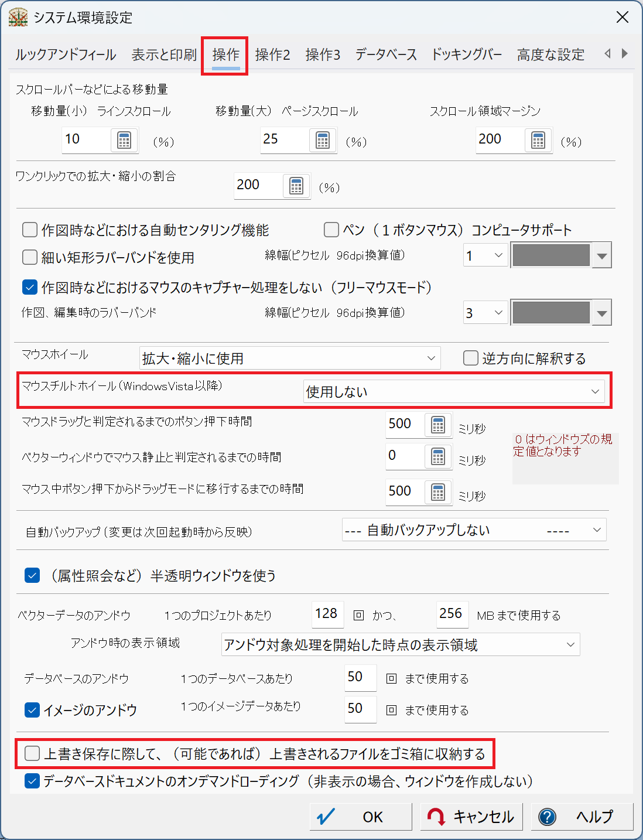
Task: Pick the thin rubber band color swatch
Action: [x=551, y=255]
